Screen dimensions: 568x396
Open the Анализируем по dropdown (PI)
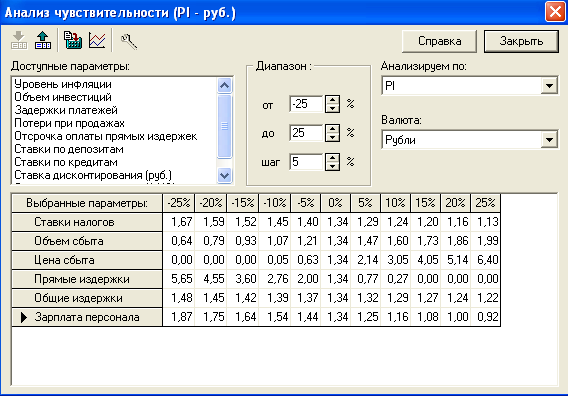click(549, 86)
